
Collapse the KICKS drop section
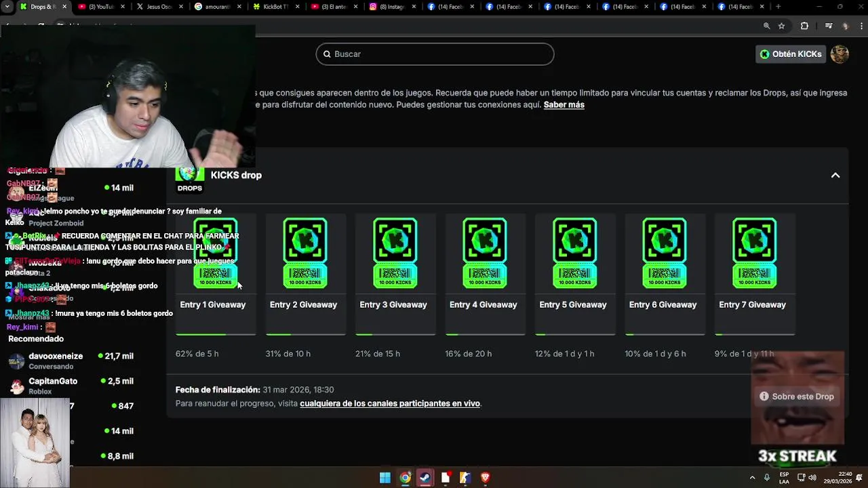coord(835,175)
